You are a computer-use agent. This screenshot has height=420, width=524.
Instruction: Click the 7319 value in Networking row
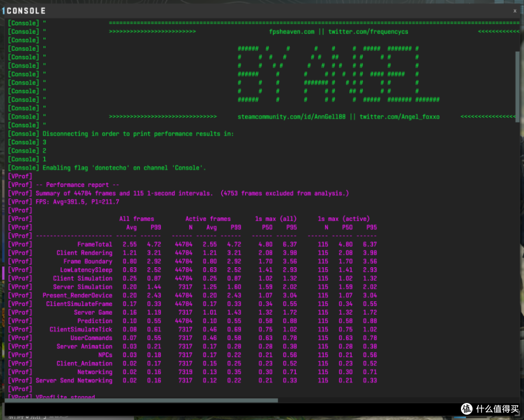[x=185, y=372]
